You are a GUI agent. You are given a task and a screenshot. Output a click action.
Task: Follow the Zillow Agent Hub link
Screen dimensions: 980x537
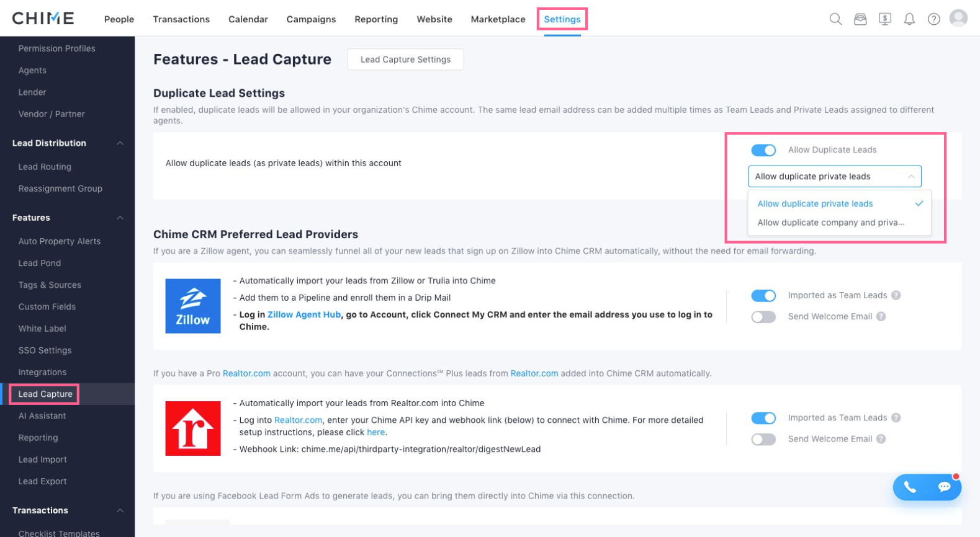[x=304, y=314]
